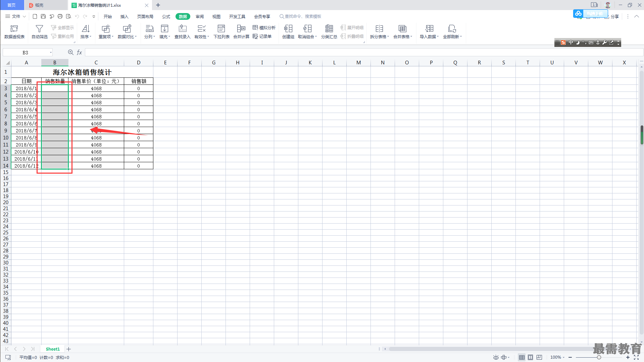Viewport: 644px width, 362px height.
Task: Click the print icon in quick toolbar
Action: pyautogui.click(x=60, y=16)
